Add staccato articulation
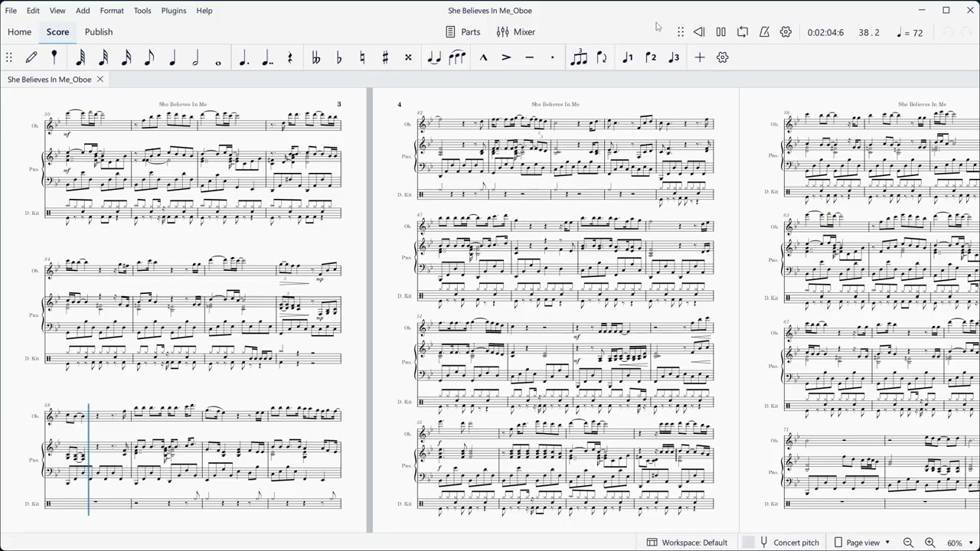 coord(552,57)
